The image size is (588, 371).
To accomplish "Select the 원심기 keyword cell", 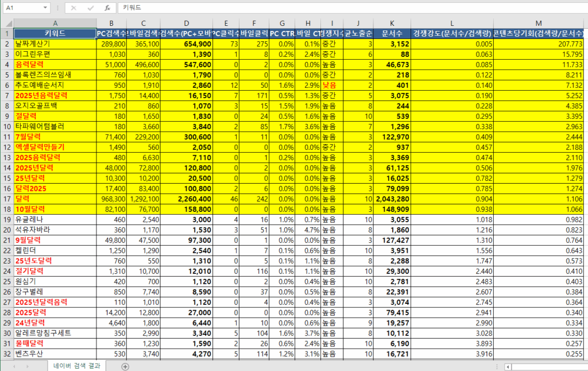I will [55, 281].
